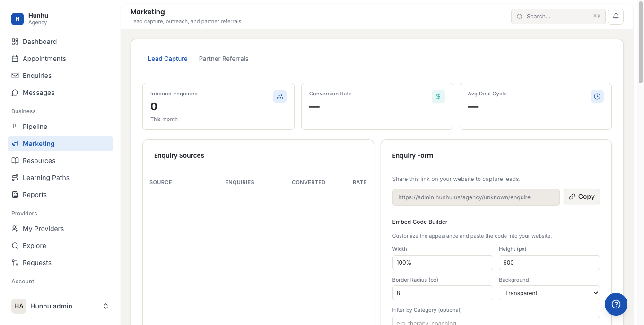Open the Resources sidebar link
Viewport: 644px width, 325px height.
click(61, 161)
